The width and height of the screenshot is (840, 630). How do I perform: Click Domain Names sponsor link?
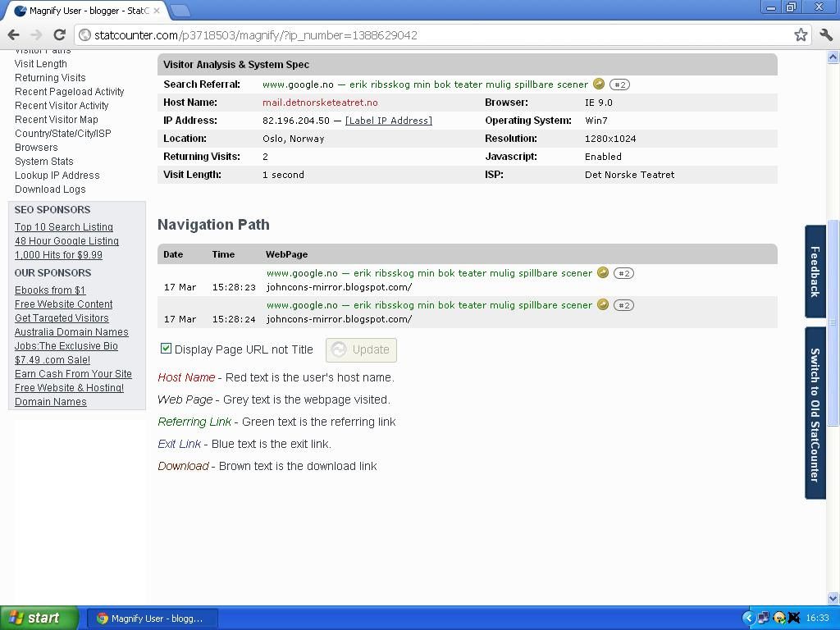51,402
